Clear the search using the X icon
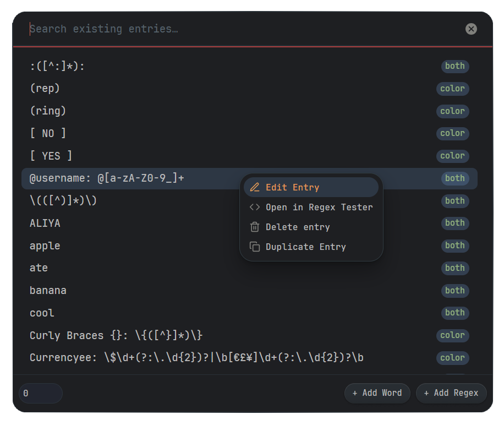The width and height of the screenshot is (504, 425). pos(471,29)
